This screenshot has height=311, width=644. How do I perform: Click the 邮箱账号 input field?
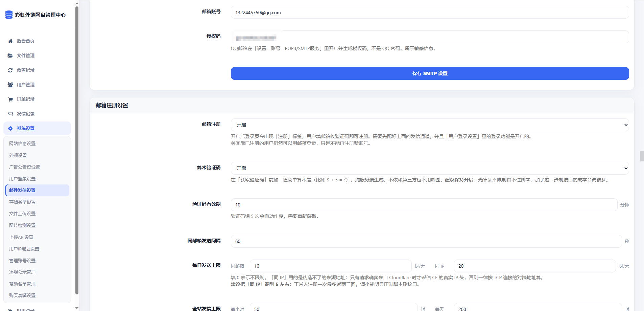430,12
